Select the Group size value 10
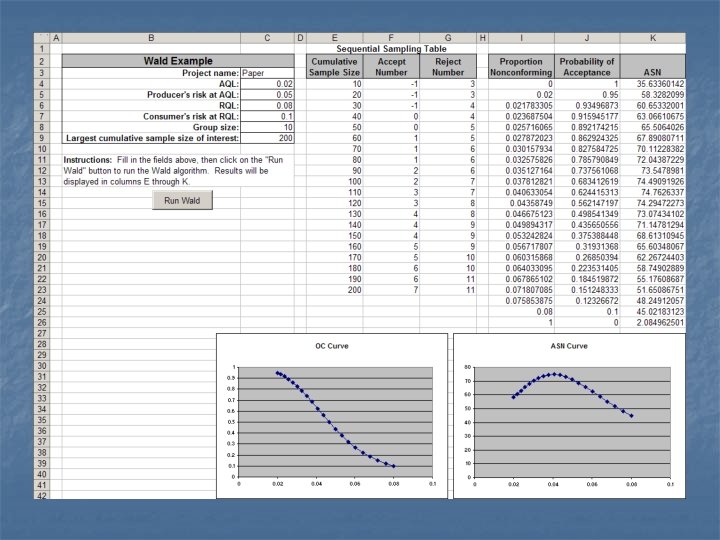The height and width of the screenshot is (540, 720). point(267,127)
